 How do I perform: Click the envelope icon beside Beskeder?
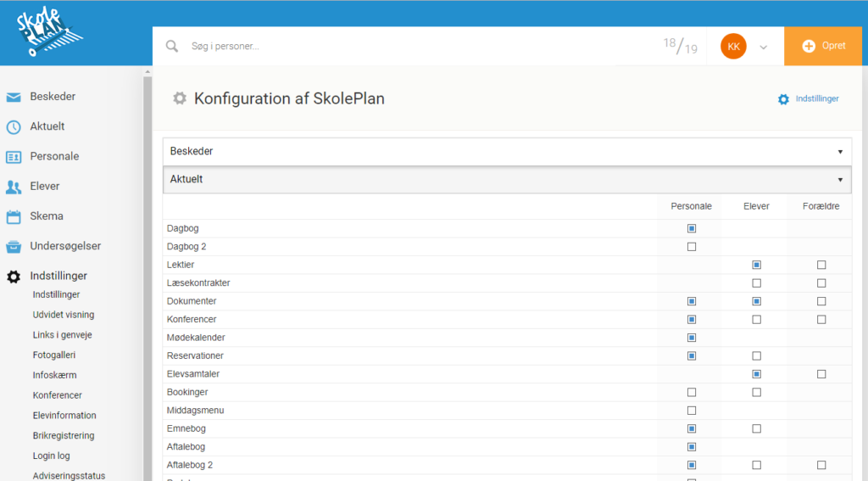14,97
